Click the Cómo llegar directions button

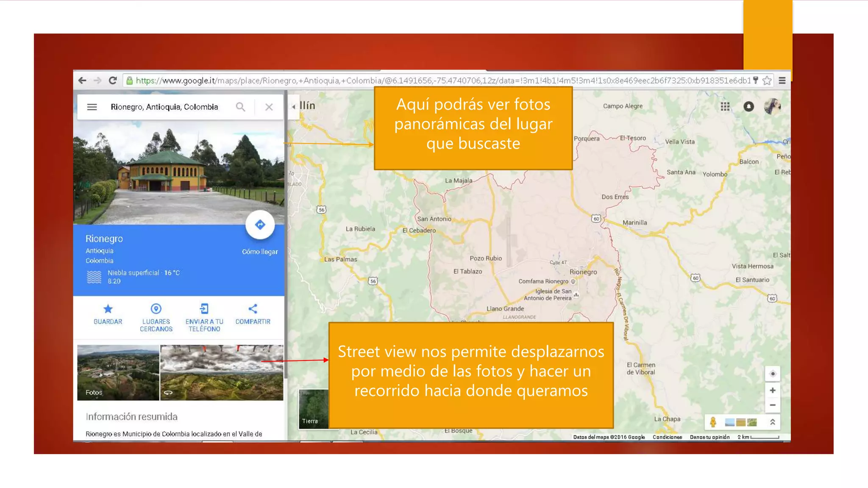click(260, 225)
